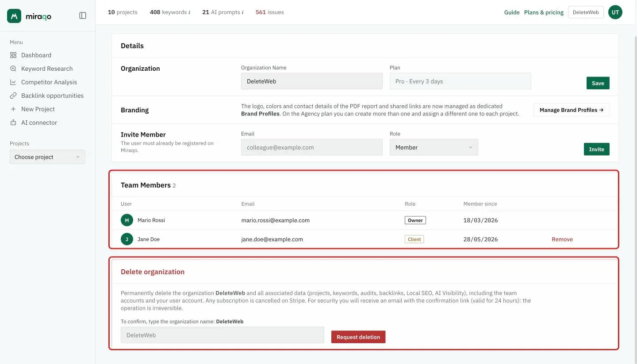Click the New Project plus icon
The height and width of the screenshot is (364, 637).
13,109
